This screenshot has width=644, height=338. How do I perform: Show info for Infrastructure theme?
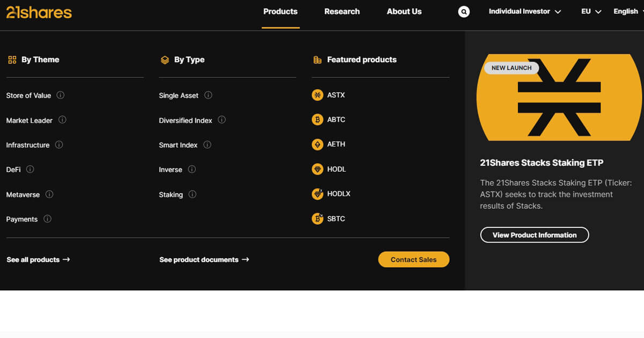pos(59,144)
